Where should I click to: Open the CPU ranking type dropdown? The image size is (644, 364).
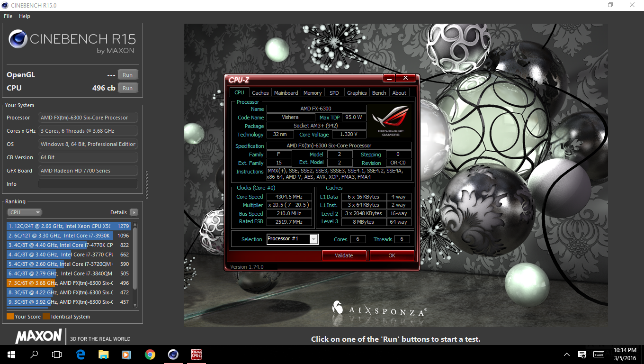pos(25,212)
